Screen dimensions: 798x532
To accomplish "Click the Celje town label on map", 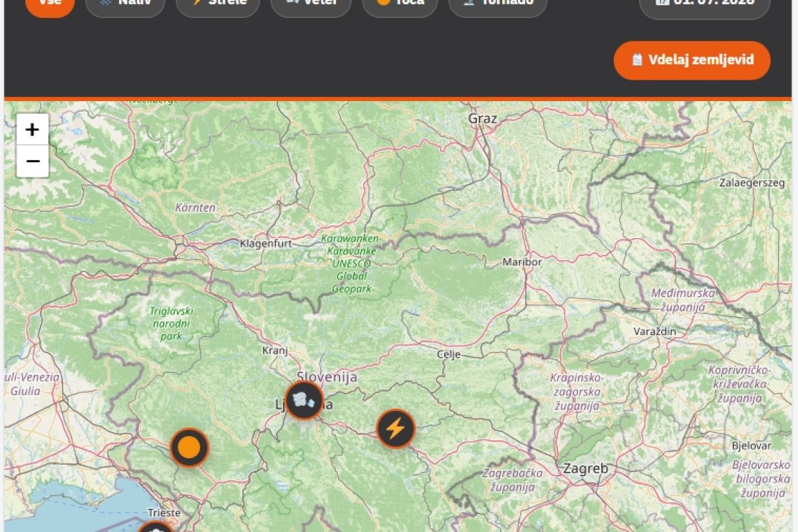I will pos(448,354).
